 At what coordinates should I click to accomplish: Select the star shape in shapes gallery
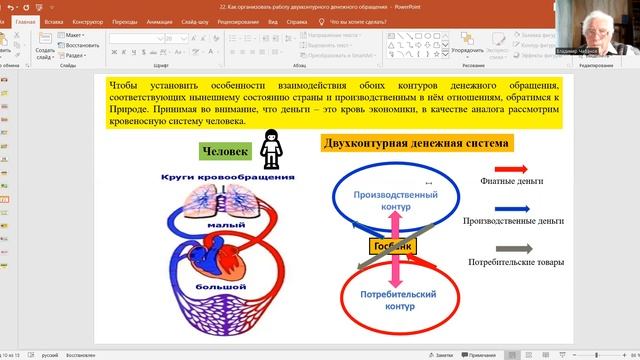pos(436,54)
